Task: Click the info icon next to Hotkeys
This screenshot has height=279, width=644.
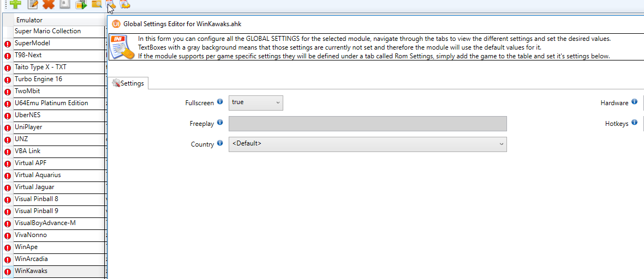Action: [x=634, y=123]
